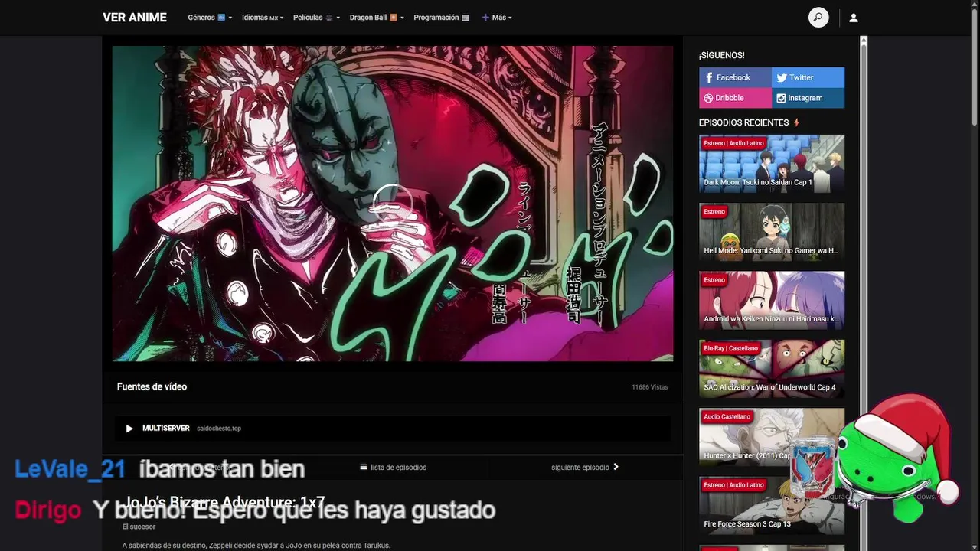Click the sidebar scroll up arrow
Viewport: 980px width, 551px height.
click(x=864, y=40)
